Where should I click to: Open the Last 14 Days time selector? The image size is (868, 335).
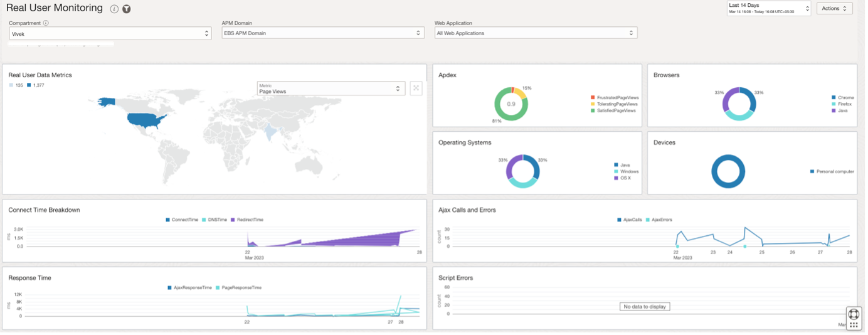click(x=769, y=8)
